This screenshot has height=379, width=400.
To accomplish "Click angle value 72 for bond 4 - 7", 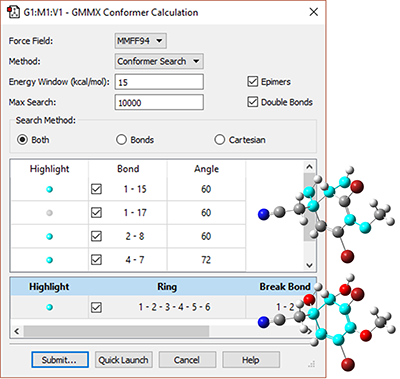I will click(x=206, y=260).
